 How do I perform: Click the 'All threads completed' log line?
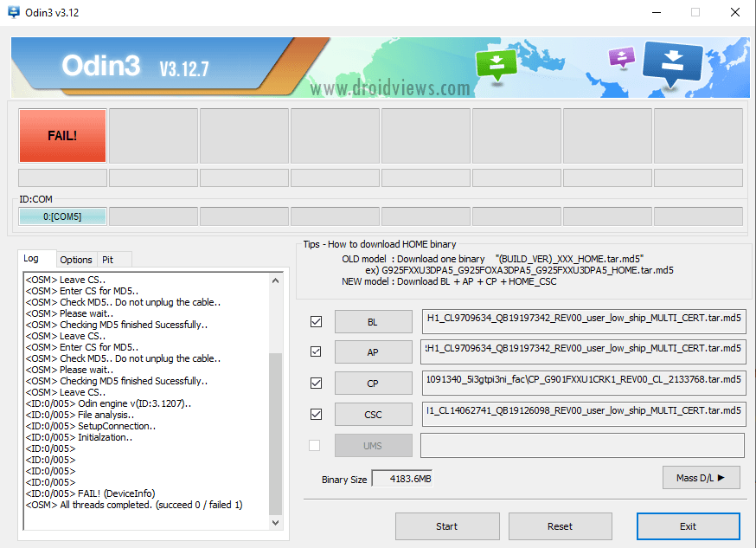(134, 505)
